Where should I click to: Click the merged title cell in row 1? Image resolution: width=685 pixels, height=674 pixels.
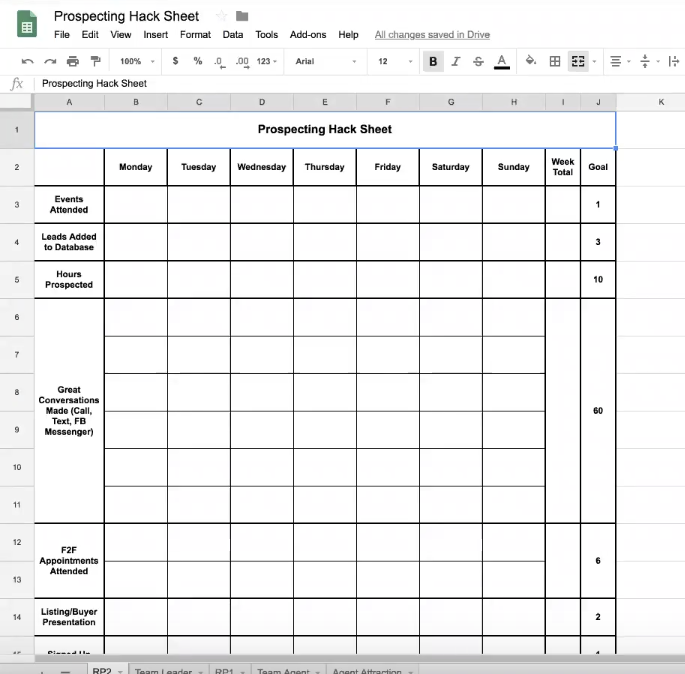(x=325, y=130)
